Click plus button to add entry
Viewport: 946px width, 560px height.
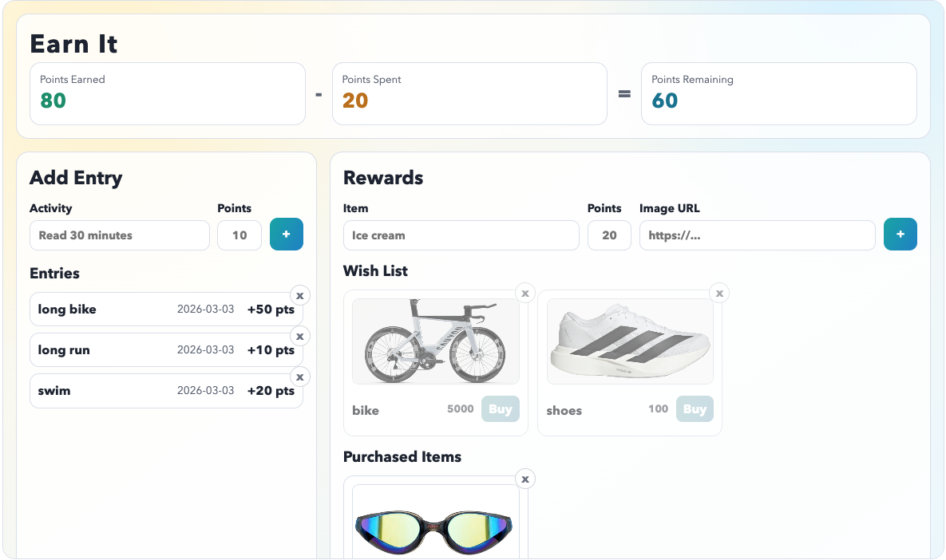[x=287, y=235]
